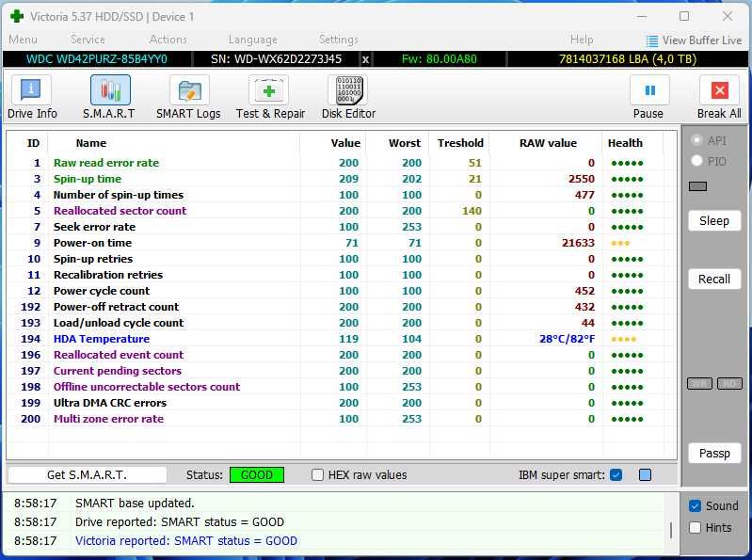Open the Actions menu
752x560 pixels.
click(x=168, y=40)
